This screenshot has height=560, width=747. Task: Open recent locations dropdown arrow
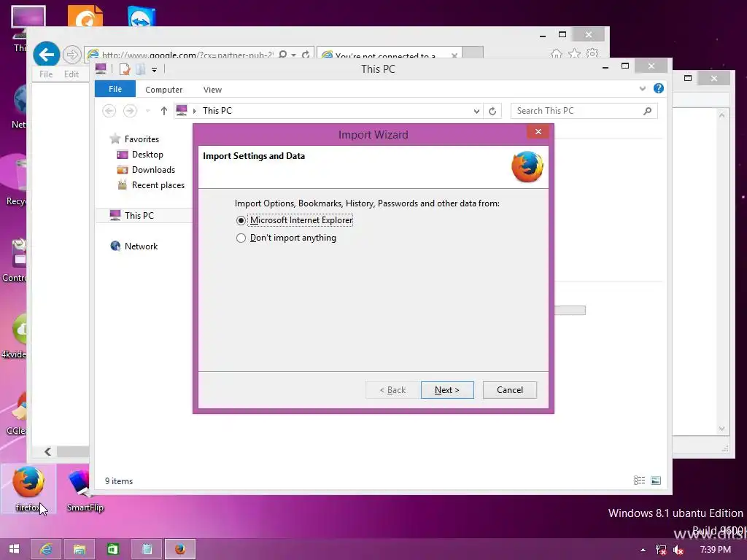point(147,111)
